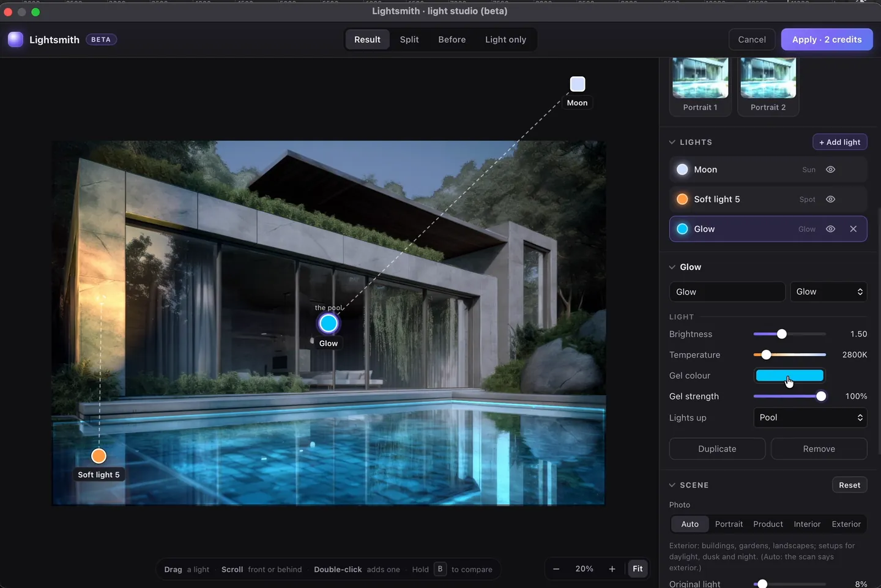Select the Moon light handle on canvas

[578, 84]
